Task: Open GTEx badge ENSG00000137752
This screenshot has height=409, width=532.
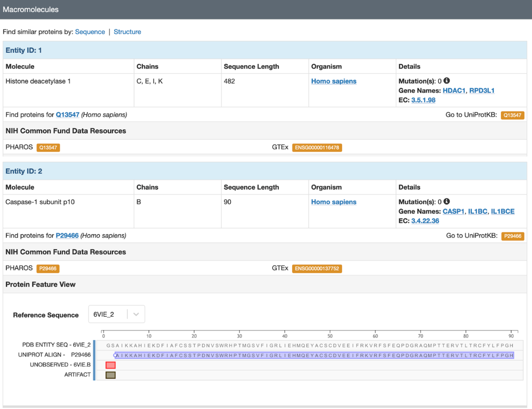Action: (317, 269)
